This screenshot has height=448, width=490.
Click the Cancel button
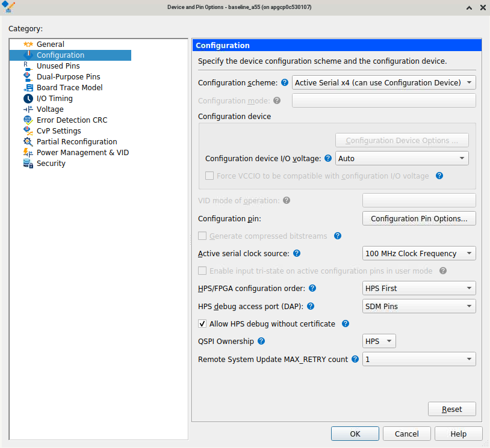406,434
